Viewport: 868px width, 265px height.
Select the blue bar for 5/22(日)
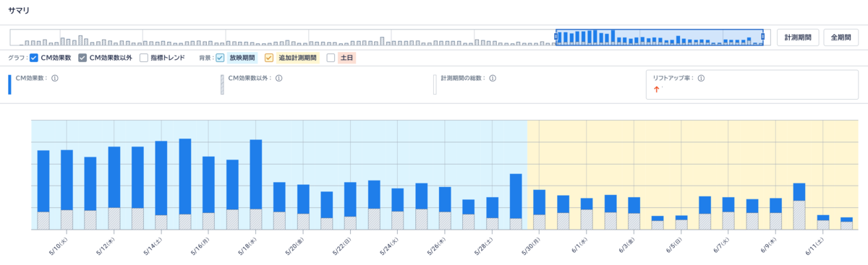(350, 199)
